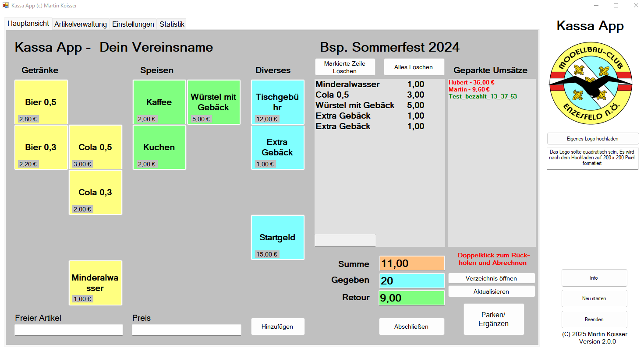The width and height of the screenshot is (644, 351).
Task: Click the Startgeld tile
Action: (x=277, y=237)
